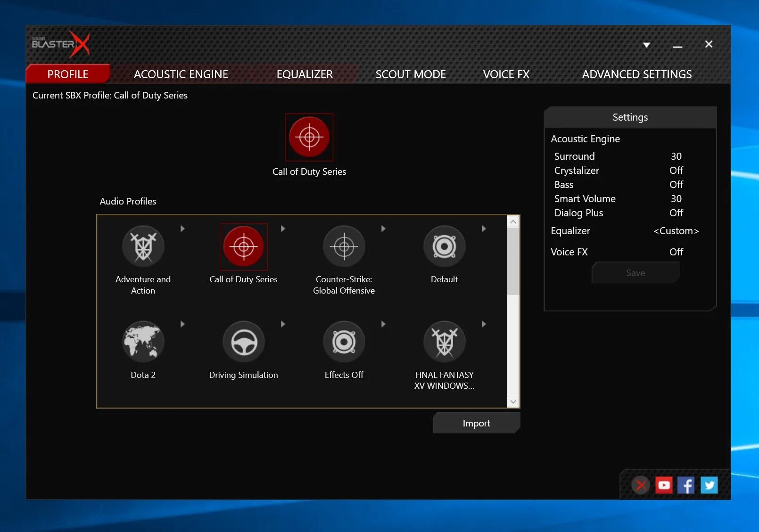Expand options arrow for FINAL FANTASY XV
This screenshot has width=759, height=532.
tap(484, 324)
